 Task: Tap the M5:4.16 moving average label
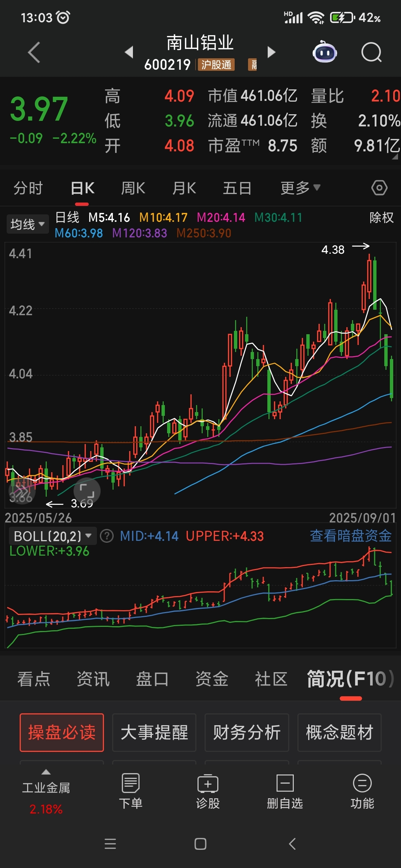coord(109,217)
